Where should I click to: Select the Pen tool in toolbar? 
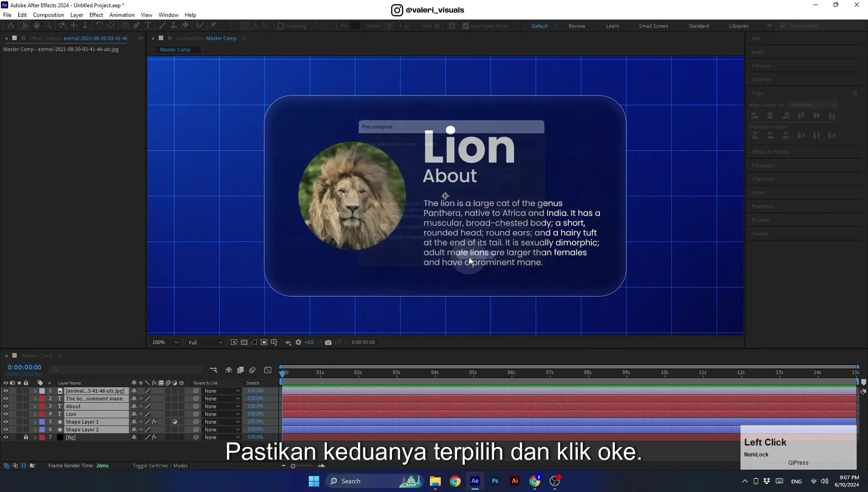click(x=137, y=26)
